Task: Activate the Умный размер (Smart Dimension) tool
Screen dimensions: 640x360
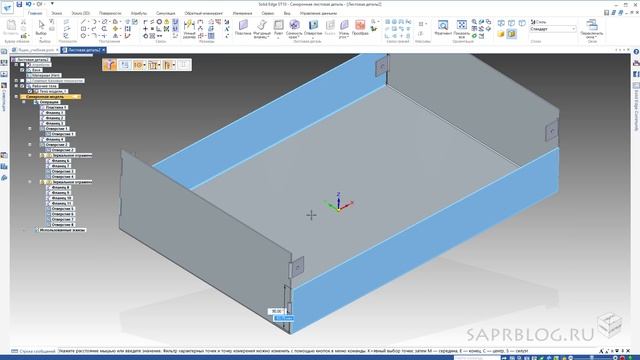Action: 189,29
